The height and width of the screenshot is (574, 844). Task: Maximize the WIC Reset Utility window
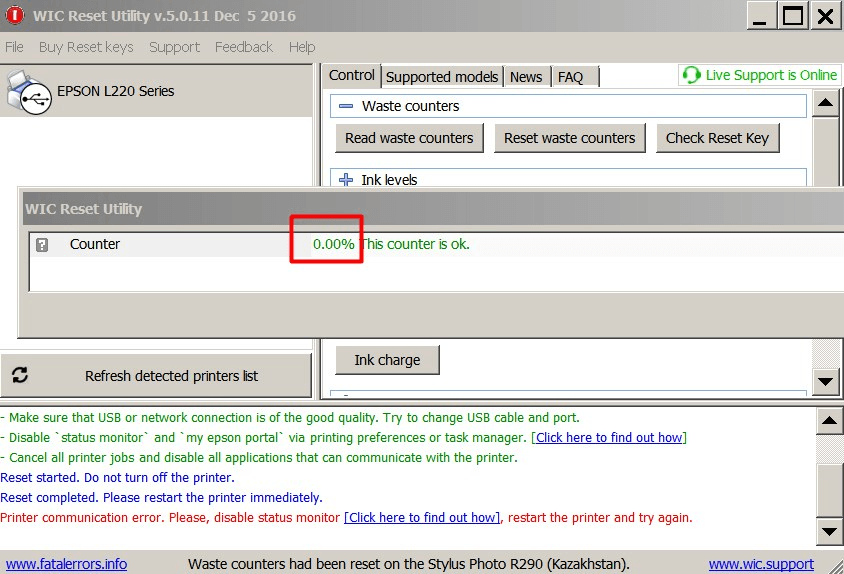(792, 16)
